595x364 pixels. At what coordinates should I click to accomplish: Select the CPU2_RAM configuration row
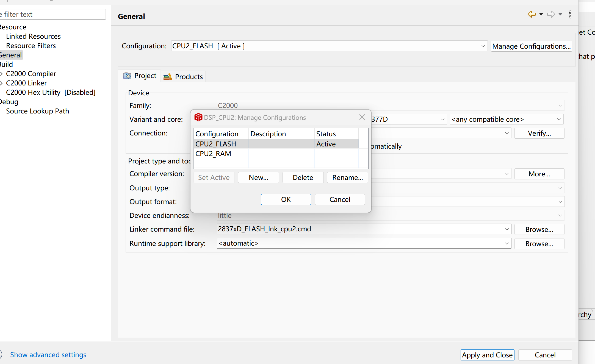tap(213, 154)
